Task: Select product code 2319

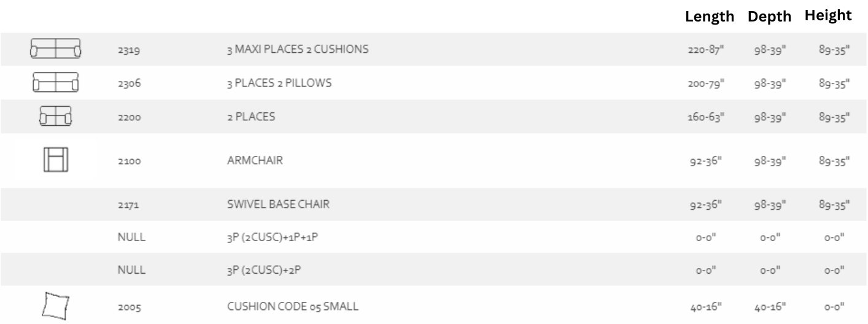Action: click(130, 50)
